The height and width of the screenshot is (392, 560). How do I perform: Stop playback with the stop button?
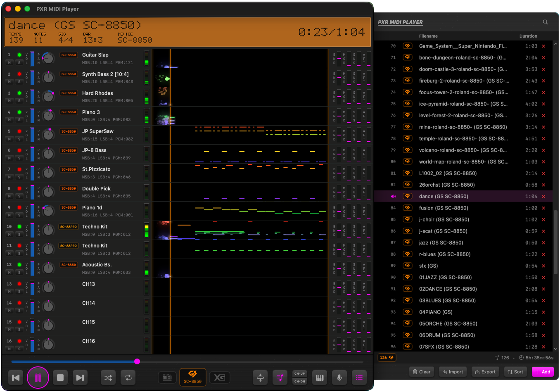coord(60,378)
